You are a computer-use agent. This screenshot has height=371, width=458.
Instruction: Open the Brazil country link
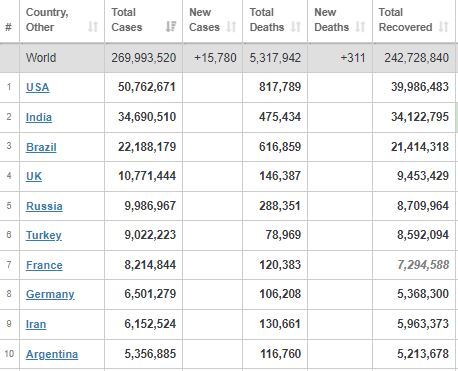click(x=41, y=147)
